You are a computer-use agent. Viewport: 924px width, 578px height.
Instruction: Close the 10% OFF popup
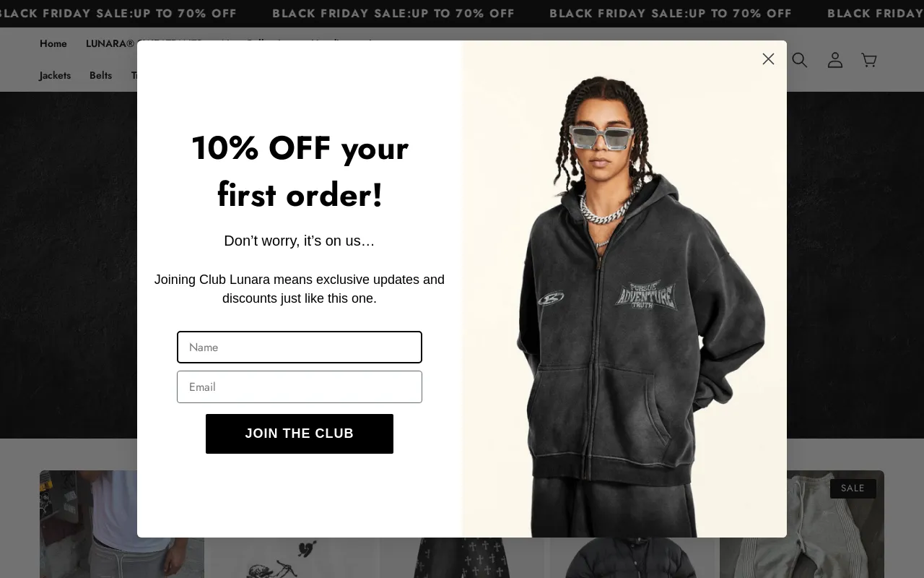(768, 59)
